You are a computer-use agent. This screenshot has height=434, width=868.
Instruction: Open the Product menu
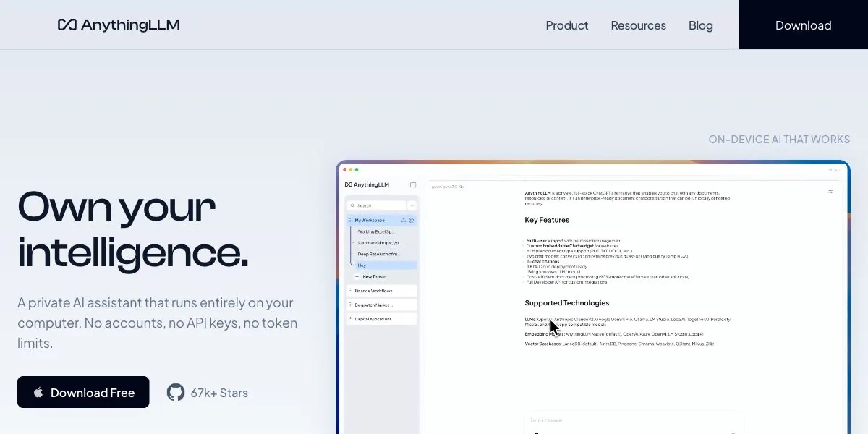(567, 25)
